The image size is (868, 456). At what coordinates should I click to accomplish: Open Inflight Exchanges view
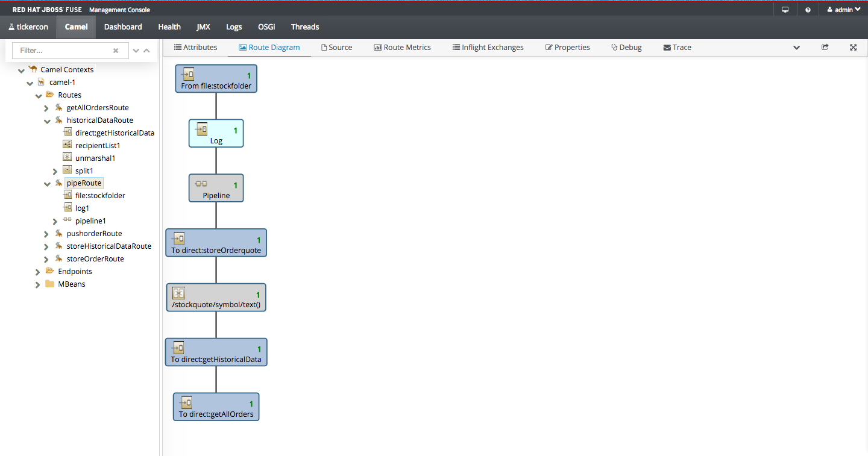coord(488,47)
